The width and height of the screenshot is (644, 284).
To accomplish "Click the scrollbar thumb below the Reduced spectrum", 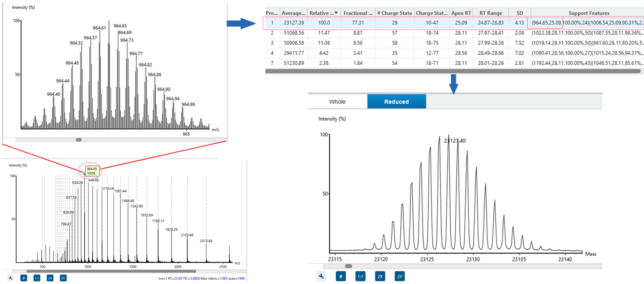I will (x=348, y=266).
